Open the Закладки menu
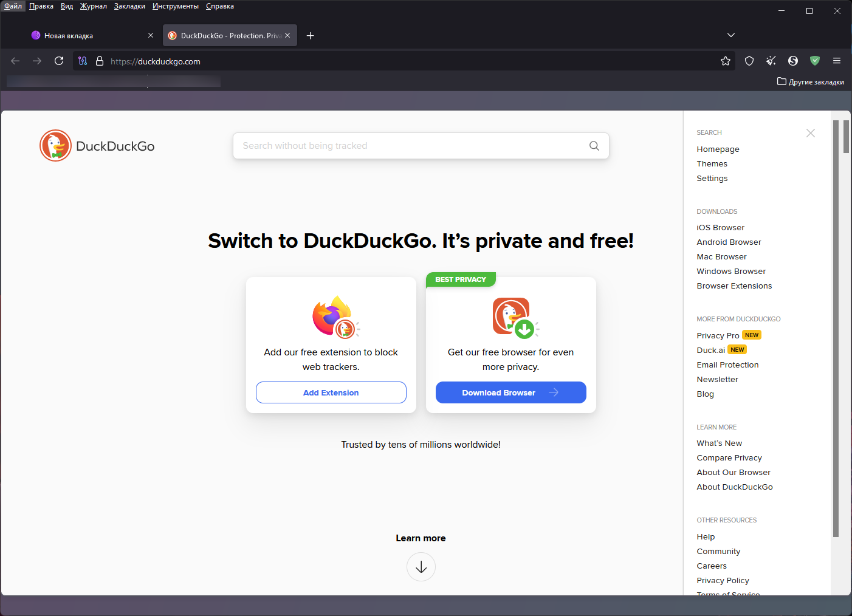 129,6
